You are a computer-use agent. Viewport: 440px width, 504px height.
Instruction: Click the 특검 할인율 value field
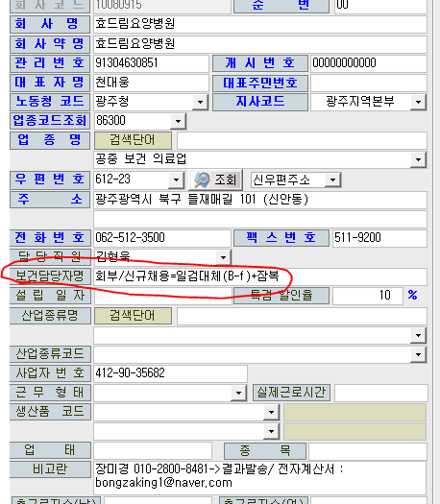[368, 296]
